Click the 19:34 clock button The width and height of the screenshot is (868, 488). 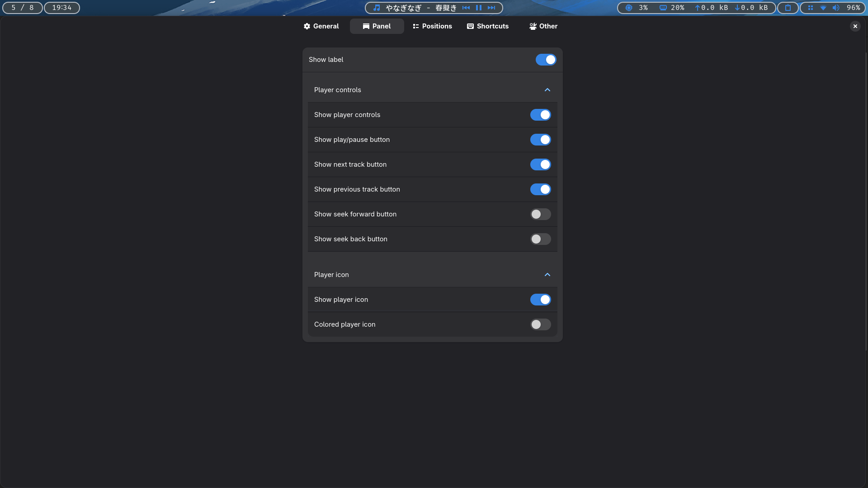pyautogui.click(x=62, y=8)
